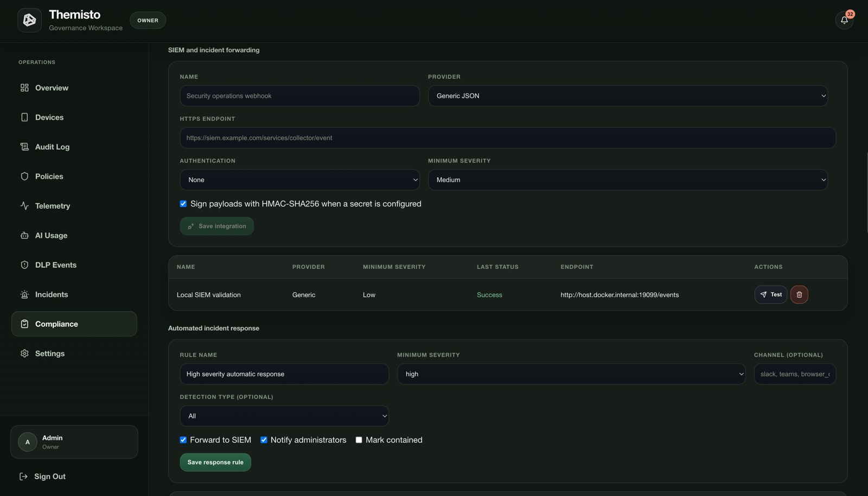Click the Policies shield icon
This screenshot has width=868, height=496.
(x=24, y=176)
